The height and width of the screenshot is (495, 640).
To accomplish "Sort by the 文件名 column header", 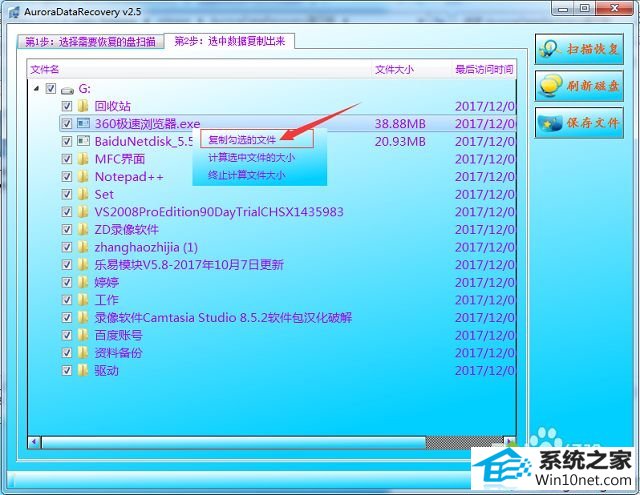I will (x=200, y=69).
